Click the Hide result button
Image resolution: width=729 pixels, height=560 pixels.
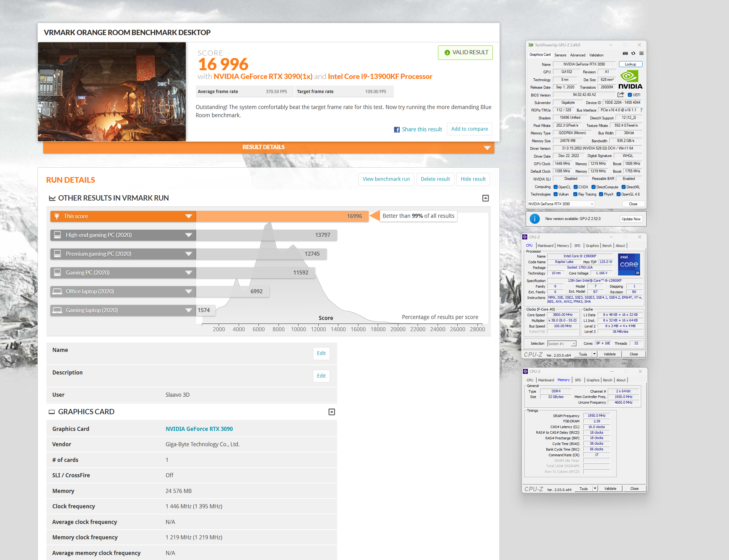coord(473,179)
